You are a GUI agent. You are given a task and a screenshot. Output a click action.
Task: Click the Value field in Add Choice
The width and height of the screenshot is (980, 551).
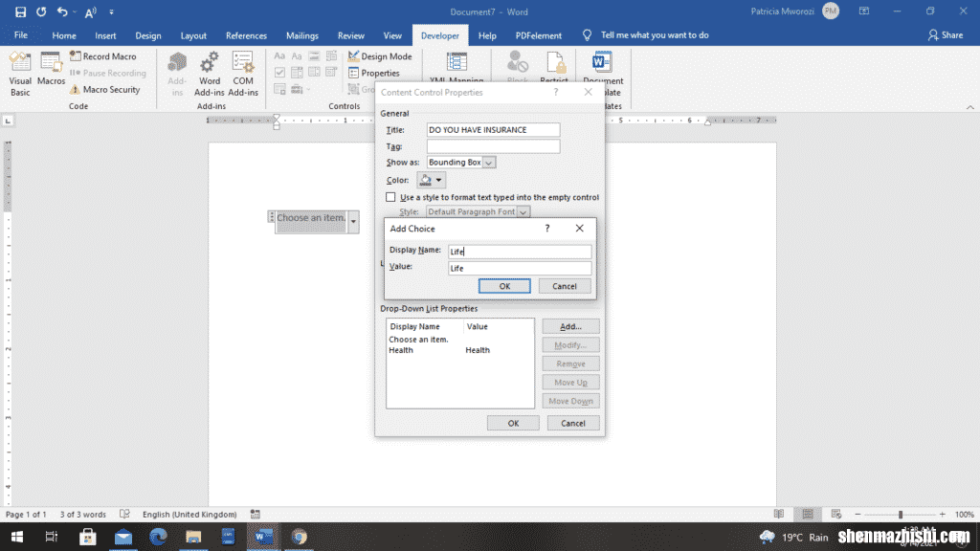click(520, 268)
